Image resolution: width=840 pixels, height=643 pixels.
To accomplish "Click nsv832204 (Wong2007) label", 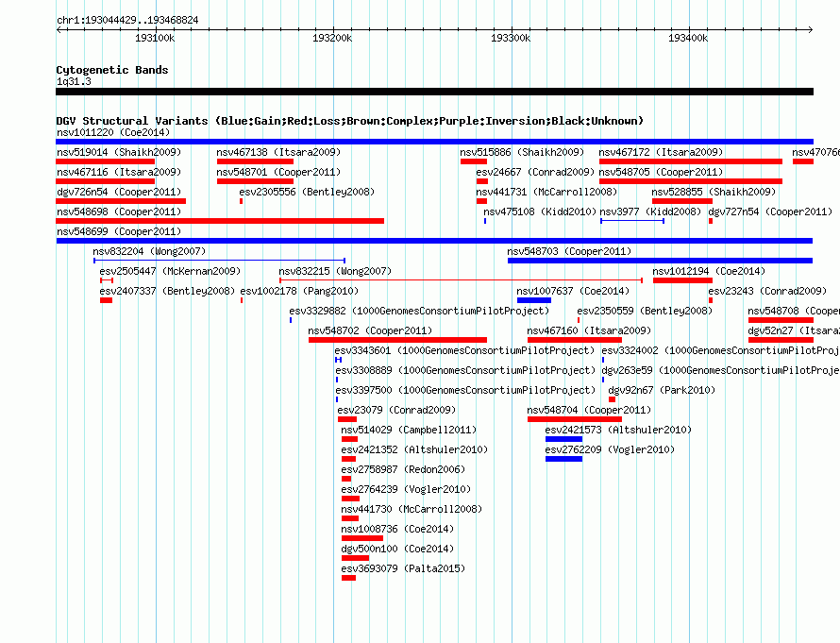I will point(149,251).
